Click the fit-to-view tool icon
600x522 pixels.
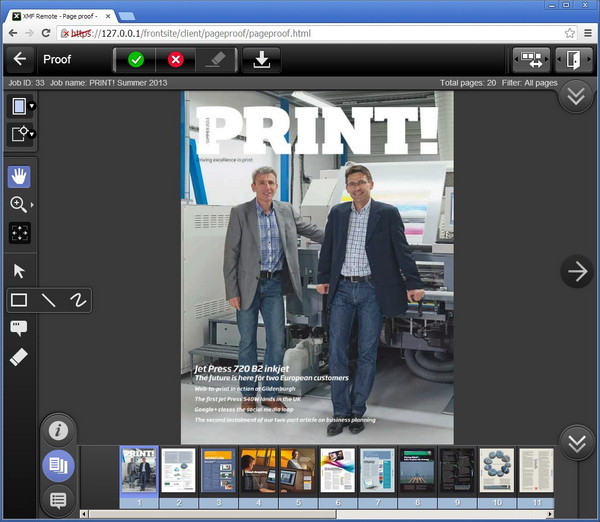[19, 233]
